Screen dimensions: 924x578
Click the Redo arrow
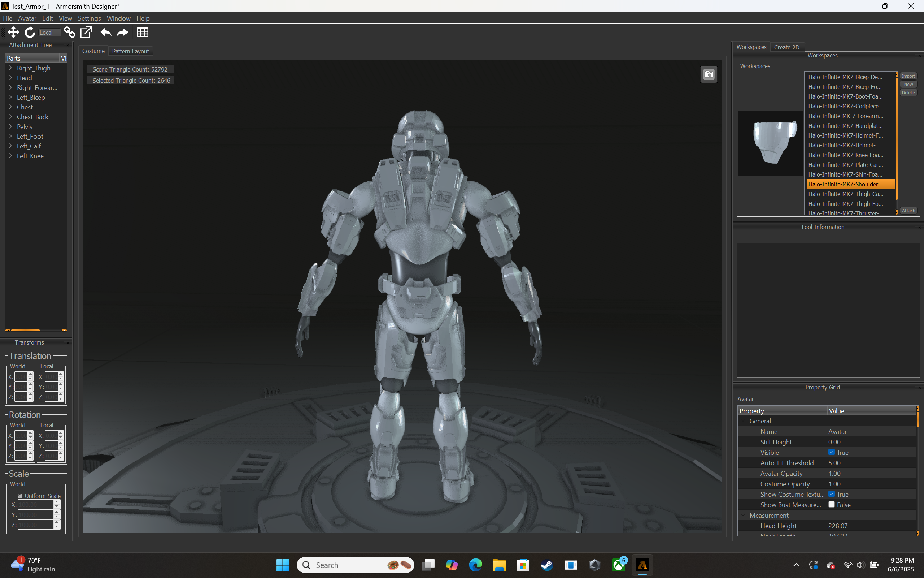(123, 33)
